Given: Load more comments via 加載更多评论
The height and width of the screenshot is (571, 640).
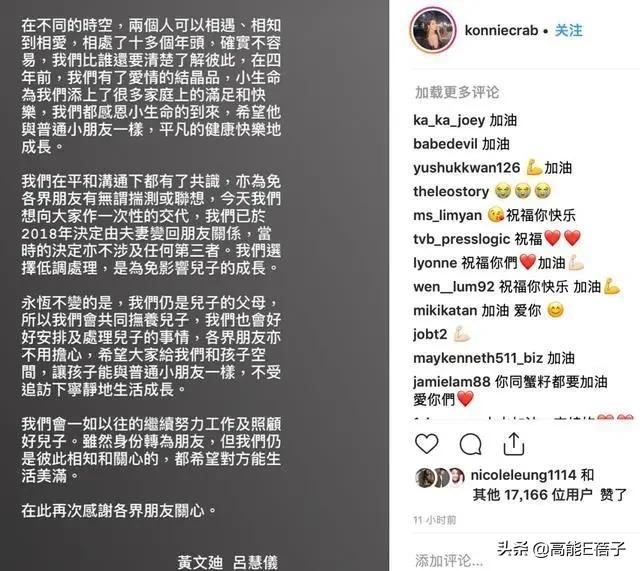Looking at the screenshot, I should coord(457,92).
